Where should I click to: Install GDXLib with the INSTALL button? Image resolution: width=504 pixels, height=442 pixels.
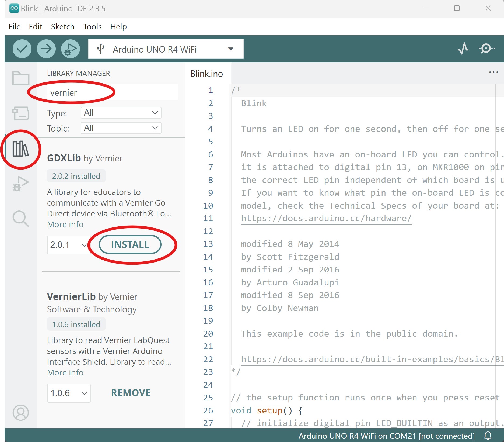tap(130, 245)
